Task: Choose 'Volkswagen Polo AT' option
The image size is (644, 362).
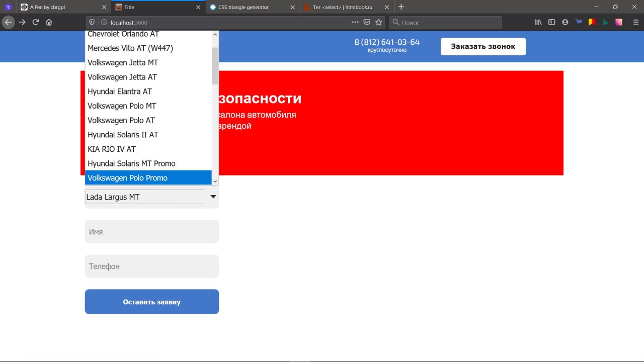Action: (x=148, y=120)
